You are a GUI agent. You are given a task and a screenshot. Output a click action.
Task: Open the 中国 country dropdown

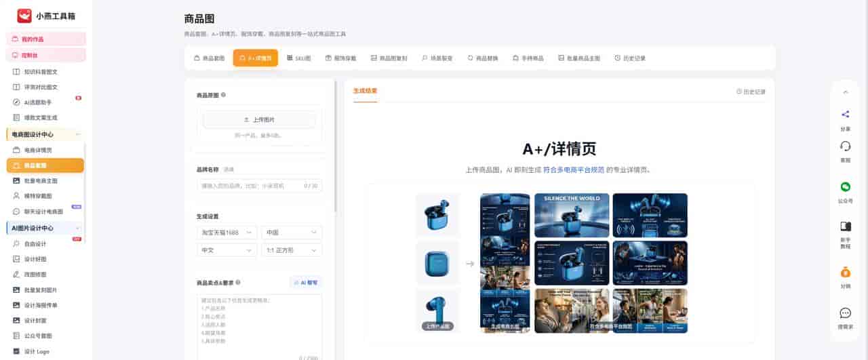point(292,233)
